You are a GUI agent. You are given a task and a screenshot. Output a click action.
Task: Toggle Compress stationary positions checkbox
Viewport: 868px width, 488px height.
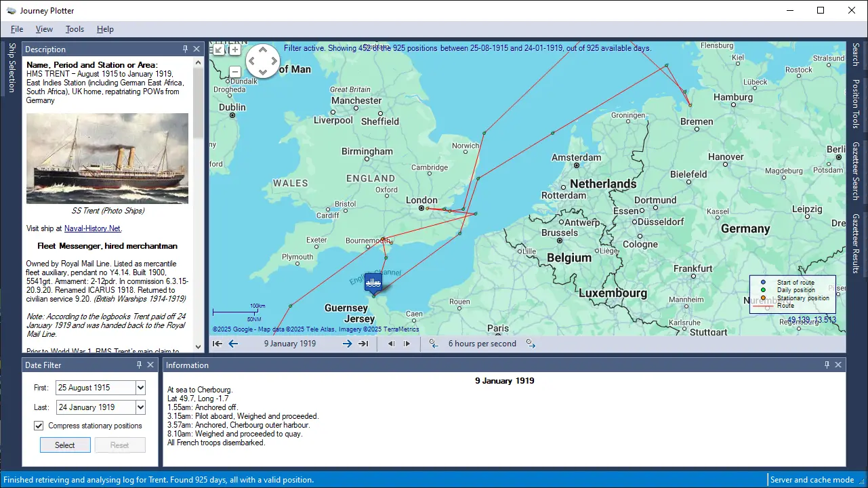[x=39, y=426]
